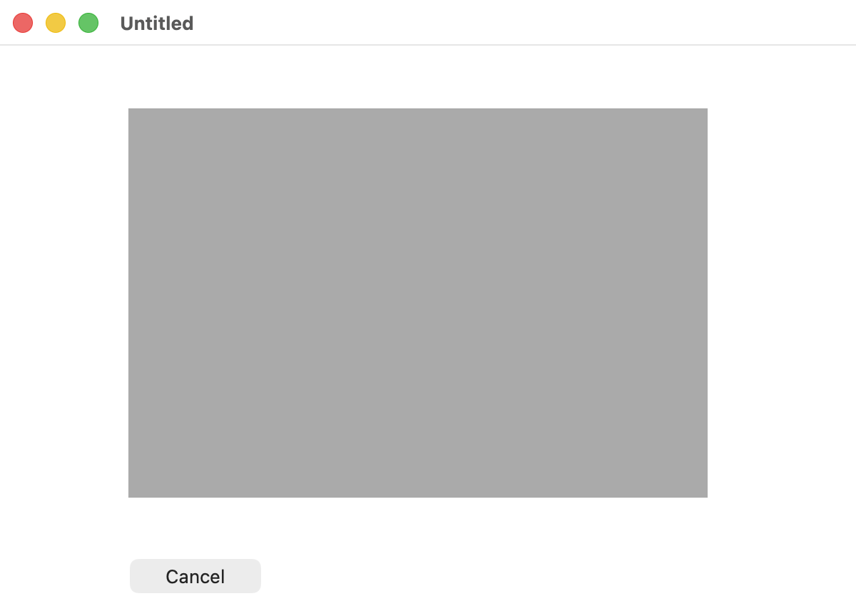
Task: Send the Untitled window to the Dock
Action: pos(56,23)
